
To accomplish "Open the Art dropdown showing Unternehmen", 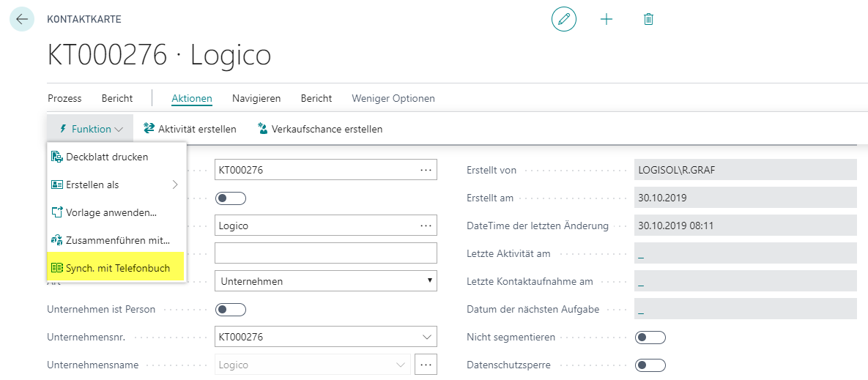I will coord(325,281).
